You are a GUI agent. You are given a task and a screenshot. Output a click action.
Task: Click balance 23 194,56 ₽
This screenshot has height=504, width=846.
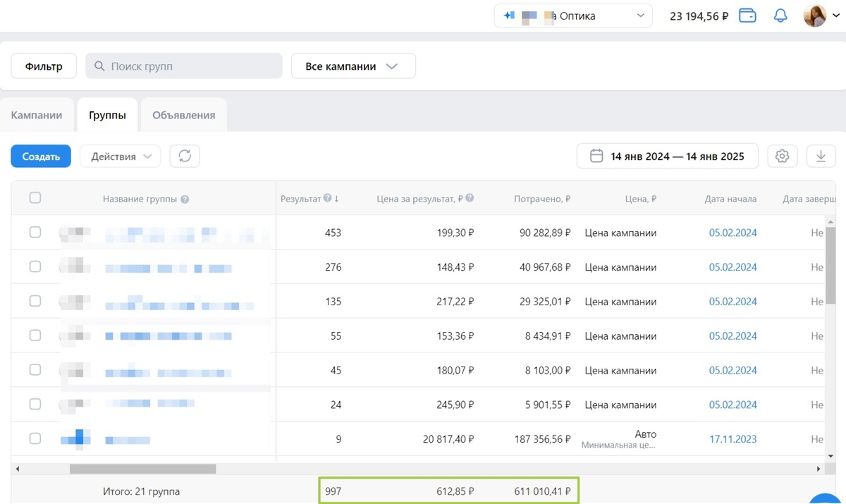tap(699, 16)
